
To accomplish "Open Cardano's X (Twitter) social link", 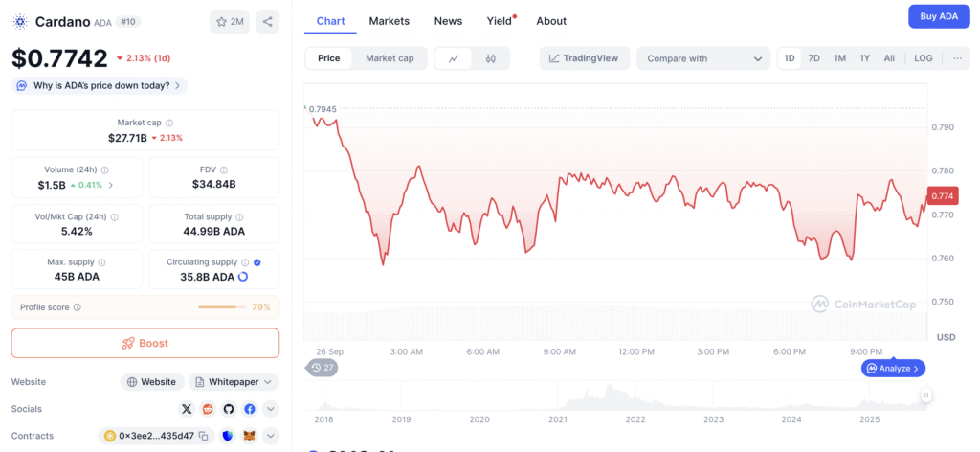I will [188, 409].
